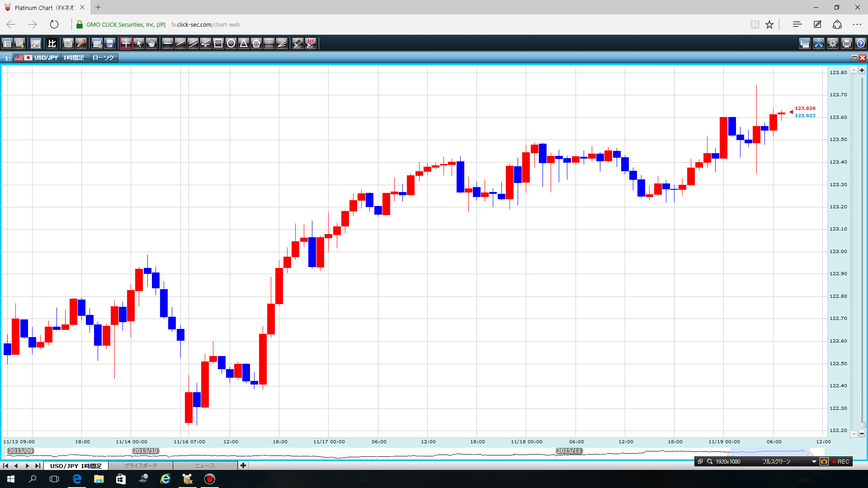The image size is (868, 488).
Task: Open the chart comparison (比) tool
Action: (x=52, y=43)
